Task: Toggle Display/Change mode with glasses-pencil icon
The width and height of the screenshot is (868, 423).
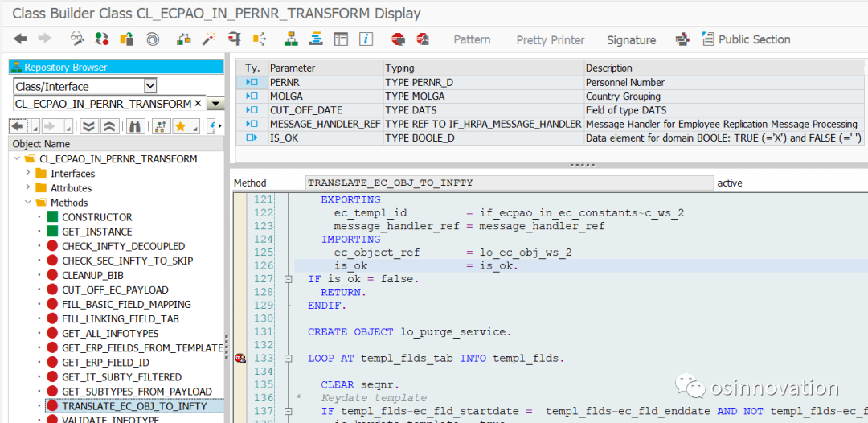Action: click(x=77, y=39)
